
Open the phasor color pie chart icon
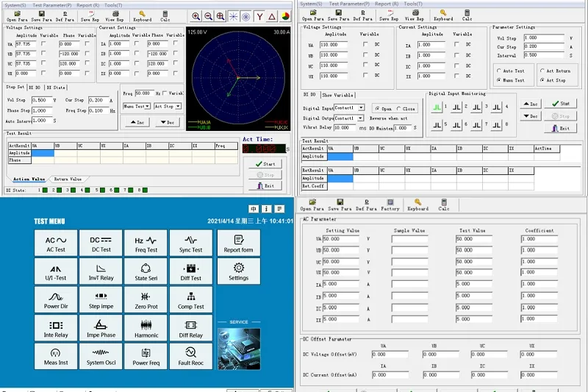click(284, 16)
